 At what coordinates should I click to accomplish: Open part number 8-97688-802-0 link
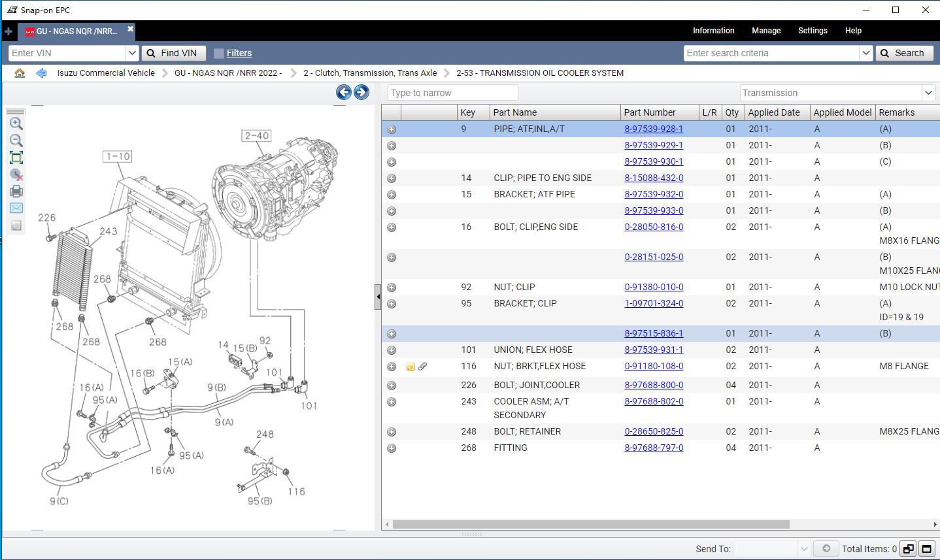tap(654, 401)
